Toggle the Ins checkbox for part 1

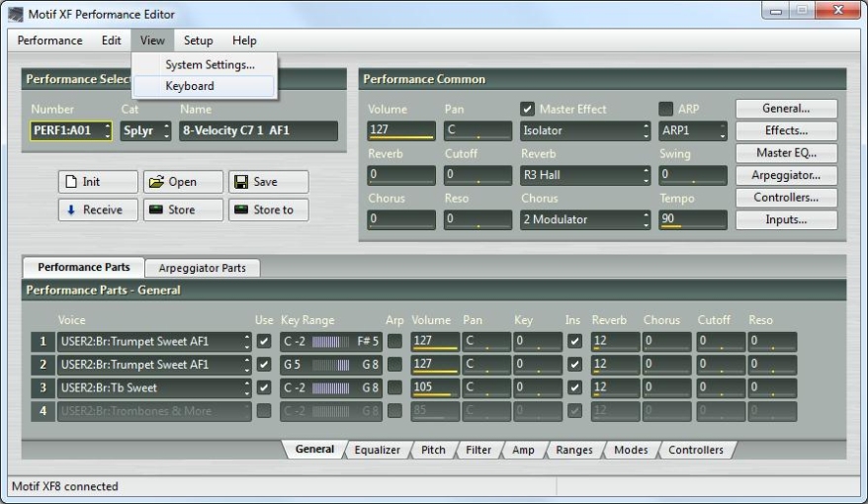(574, 341)
